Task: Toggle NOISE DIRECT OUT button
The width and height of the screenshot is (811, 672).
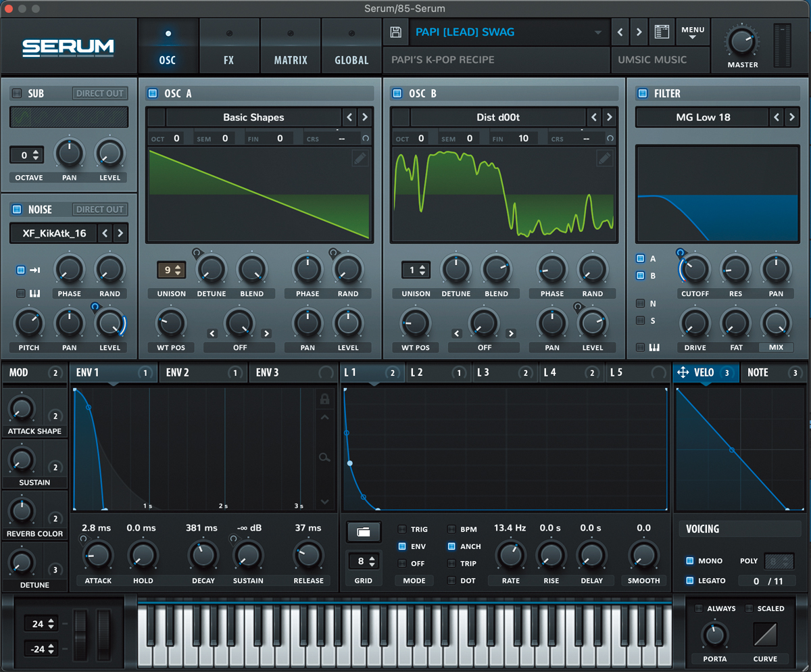Action: click(100, 210)
